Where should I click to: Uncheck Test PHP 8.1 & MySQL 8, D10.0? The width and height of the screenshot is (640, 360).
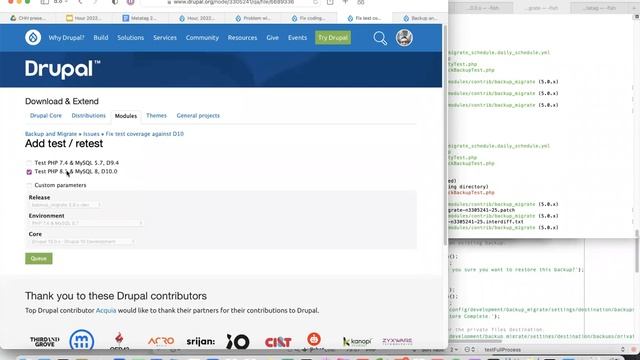click(29, 172)
